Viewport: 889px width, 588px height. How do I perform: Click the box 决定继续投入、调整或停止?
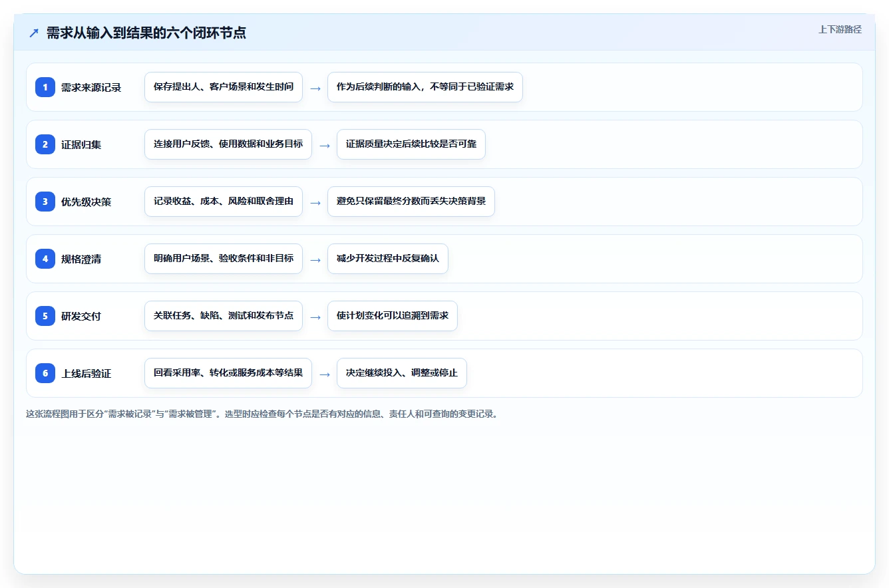point(402,373)
